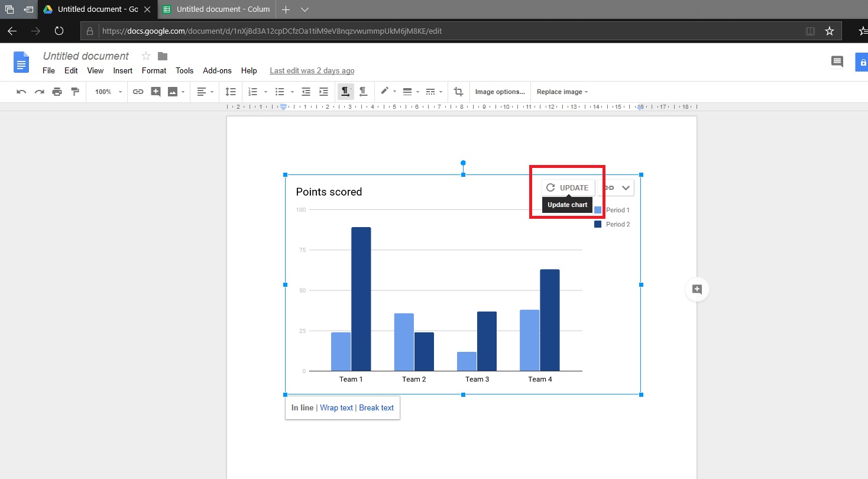Select the Border dash style icon
The height and width of the screenshot is (479, 868).
pyautogui.click(x=431, y=92)
